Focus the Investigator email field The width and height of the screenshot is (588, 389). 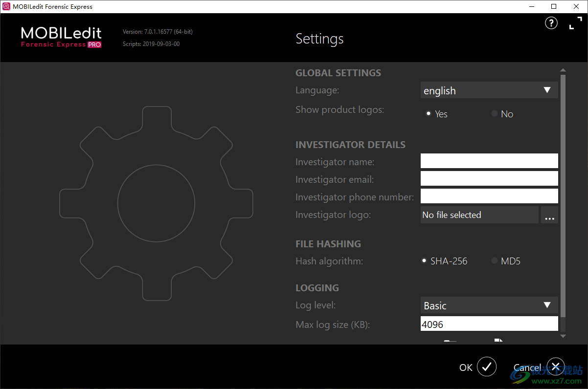(x=489, y=178)
